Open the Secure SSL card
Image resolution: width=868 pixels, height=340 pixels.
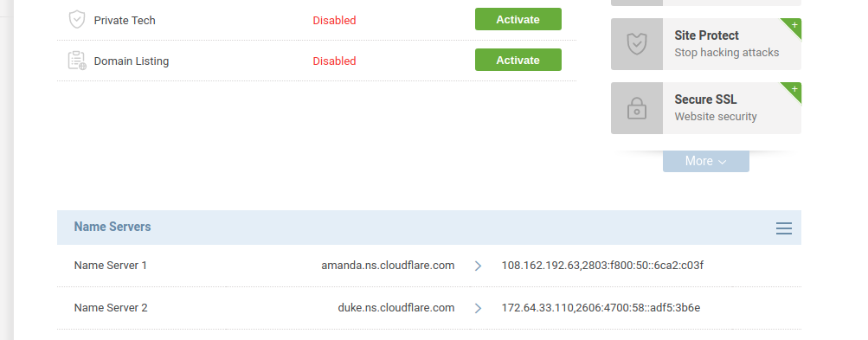point(706,108)
